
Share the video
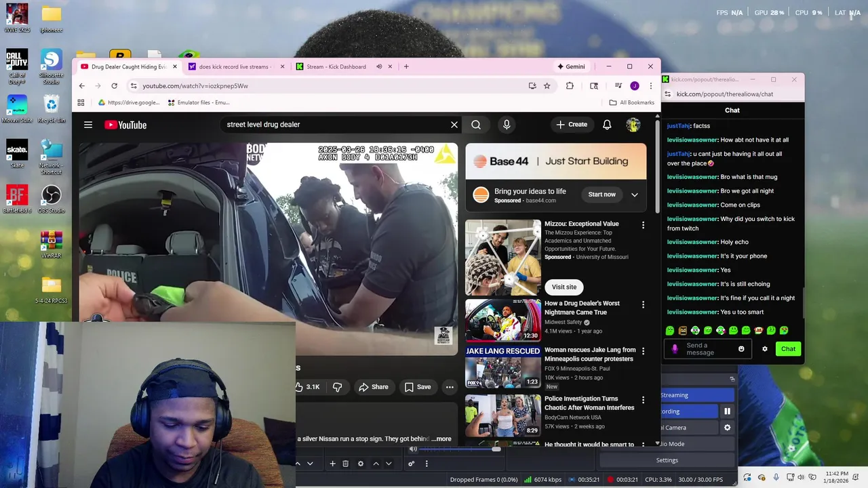point(374,387)
